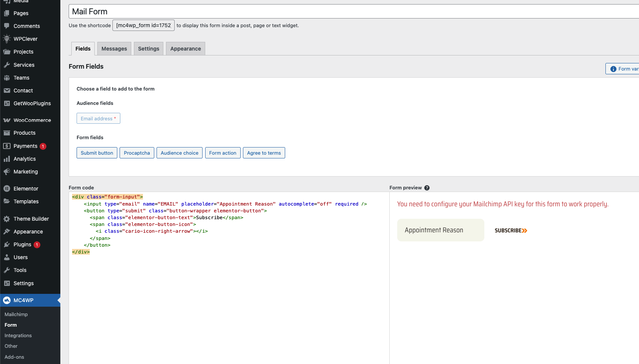Insert the Agree to terms field
Screen dimensions: 639x364
(x=264, y=153)
